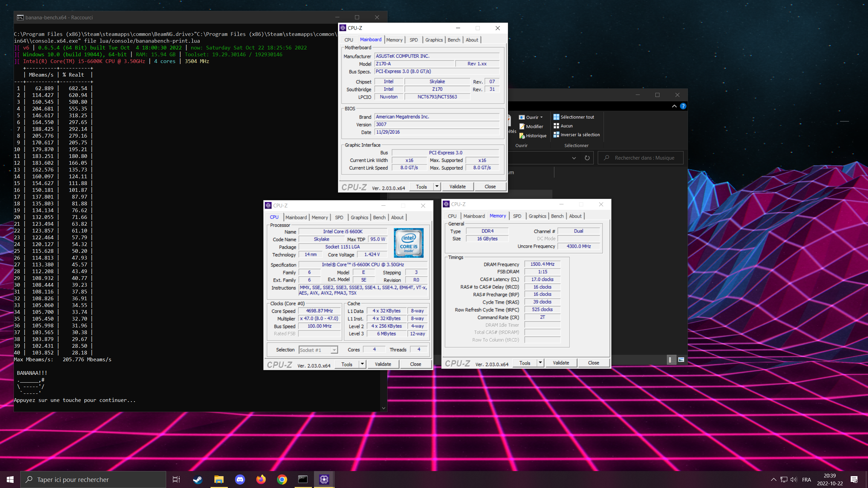
Task: Open SPD tab in Mainboard CPU-Z window
Action: point(414,40)
